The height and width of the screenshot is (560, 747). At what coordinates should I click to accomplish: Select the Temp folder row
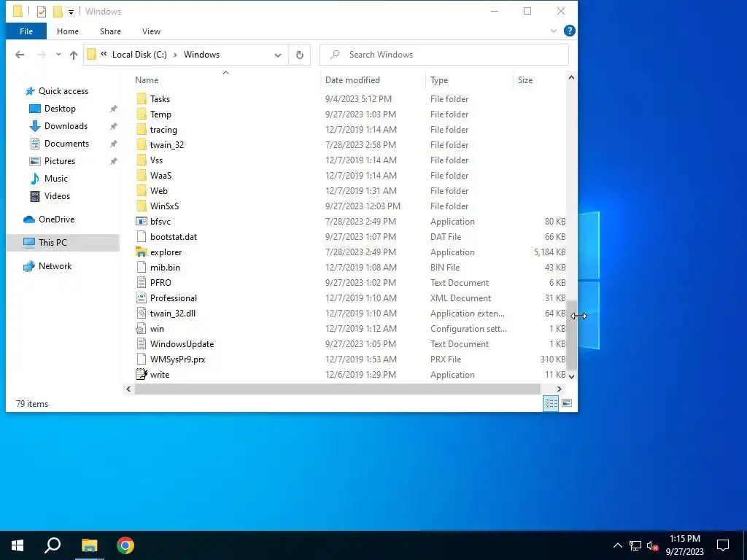[349, 114]
